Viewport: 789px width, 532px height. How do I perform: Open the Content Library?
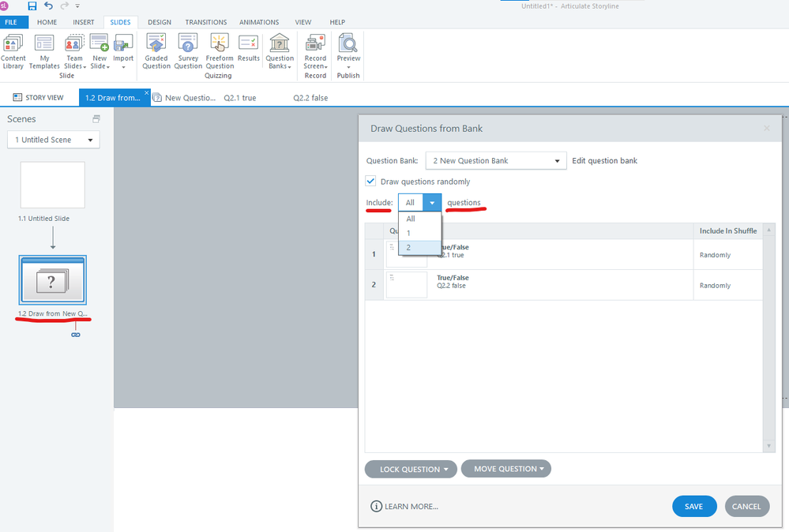coord(13,51)
